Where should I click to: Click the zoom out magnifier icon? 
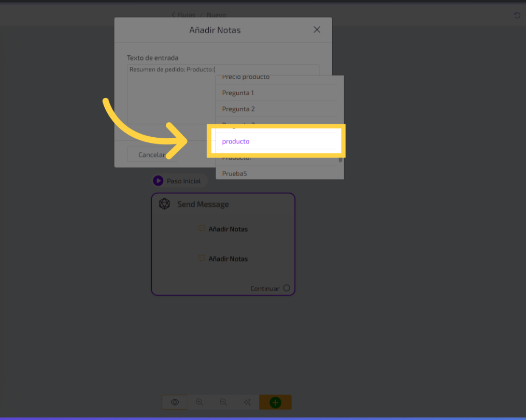223,402
